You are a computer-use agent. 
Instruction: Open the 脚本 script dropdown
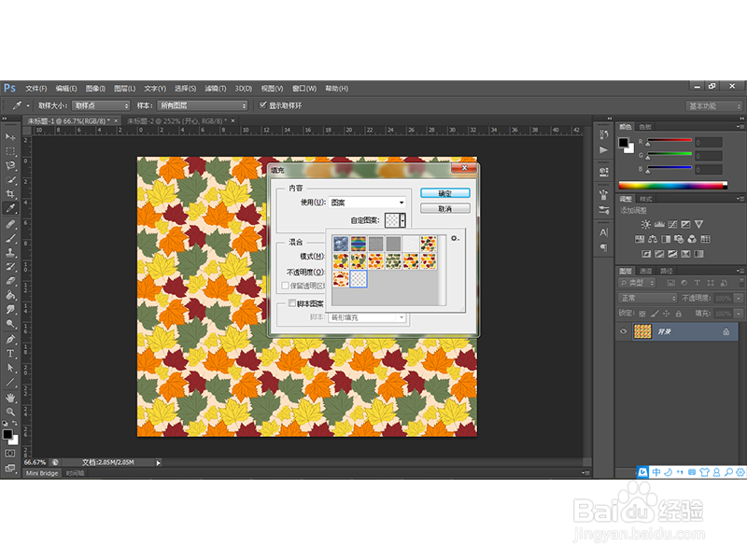(367, 317)
